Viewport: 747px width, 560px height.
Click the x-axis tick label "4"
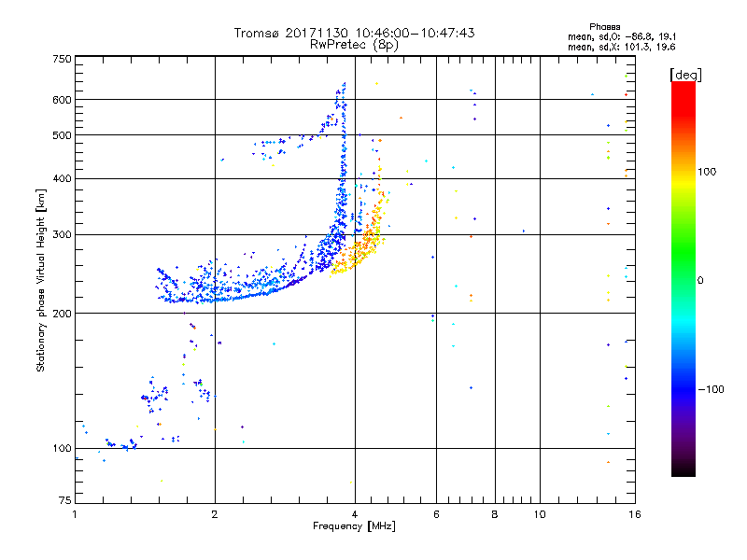pyautogui.click(x=355, y=514)
